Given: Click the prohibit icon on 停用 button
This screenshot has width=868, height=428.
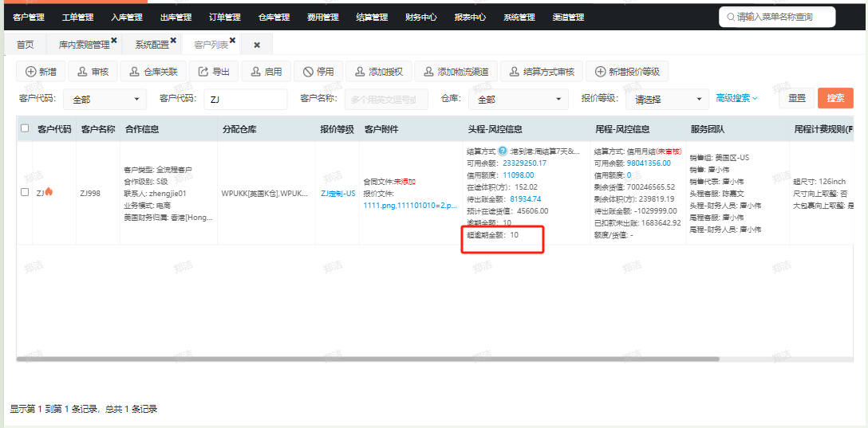Looking at the screenshot, I should [x=307, y=72].
